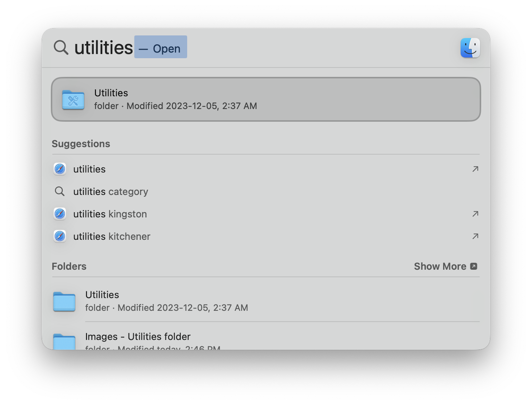Switch focus to the Suggestions section header
532x405 pixels.
pyautogui.click(x=81, y=144)
